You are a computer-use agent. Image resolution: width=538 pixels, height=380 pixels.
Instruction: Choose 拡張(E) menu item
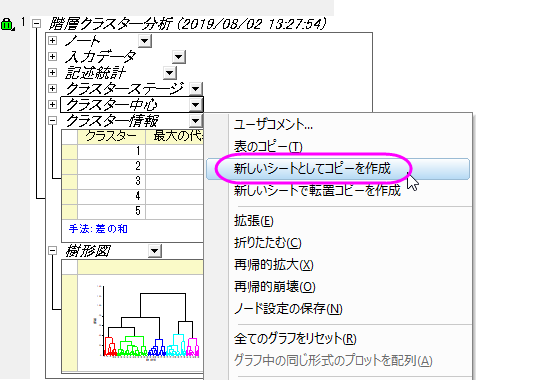point(254,221)
